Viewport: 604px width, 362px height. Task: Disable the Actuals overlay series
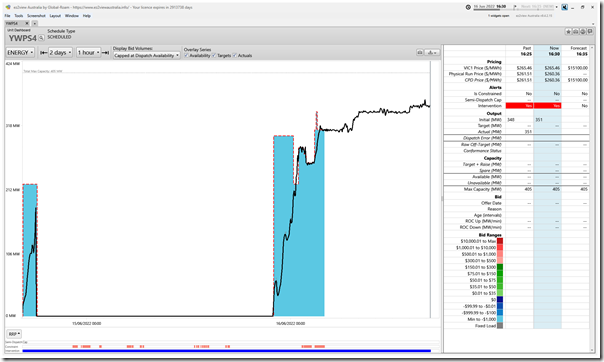tap(235, 55)
